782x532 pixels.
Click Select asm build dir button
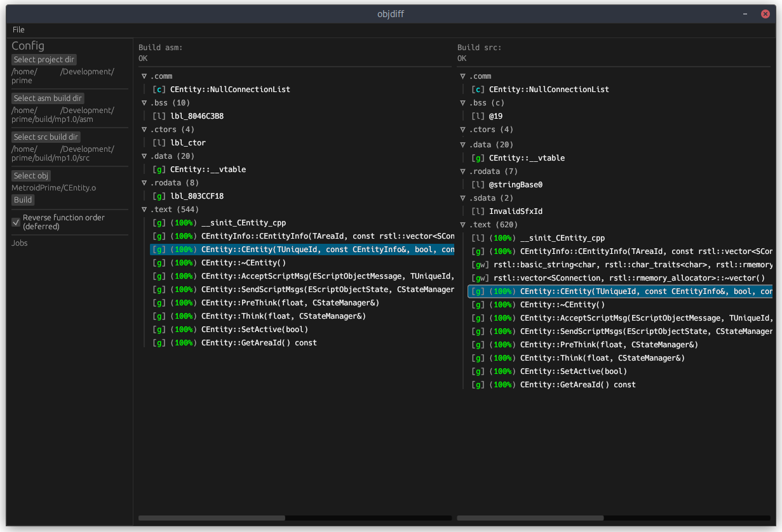[48, 98]
